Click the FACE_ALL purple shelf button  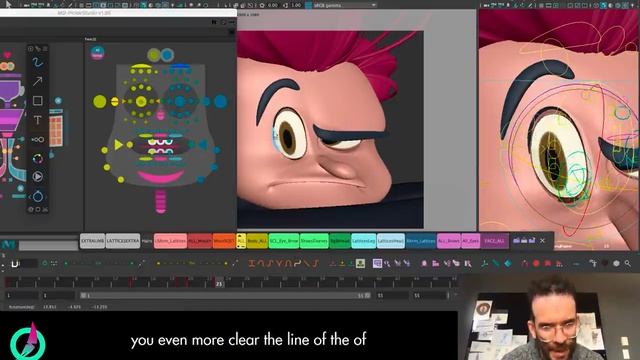(495, 241)
